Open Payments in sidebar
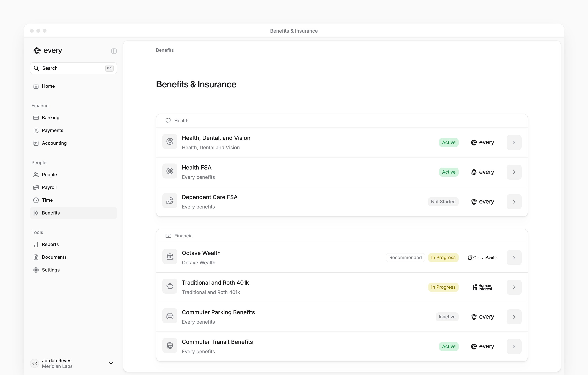The width and height of the screenshot is (588, 375). click(x=73, y=130)
